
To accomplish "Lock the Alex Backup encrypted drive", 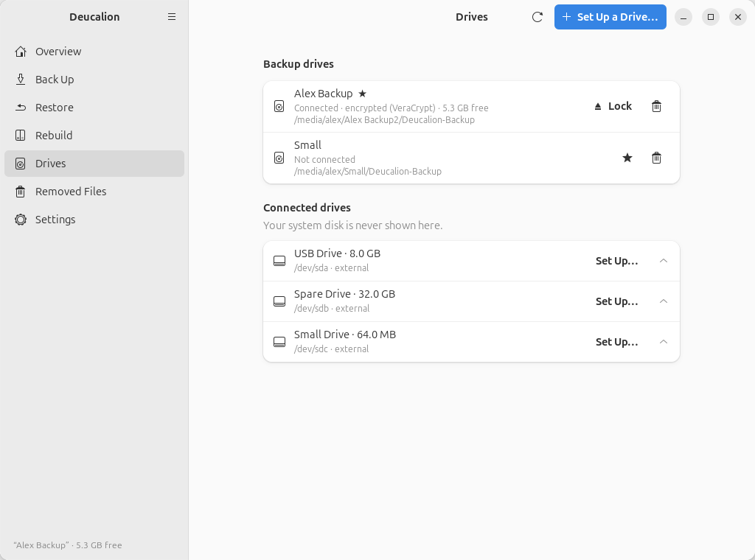I will (x=613, y=106).
